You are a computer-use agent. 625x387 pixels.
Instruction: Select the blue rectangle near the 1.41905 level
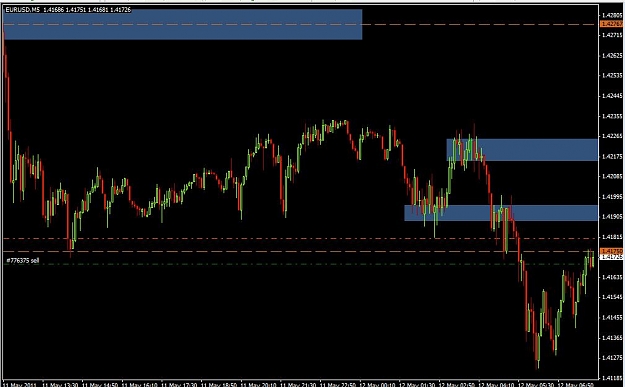501,213
